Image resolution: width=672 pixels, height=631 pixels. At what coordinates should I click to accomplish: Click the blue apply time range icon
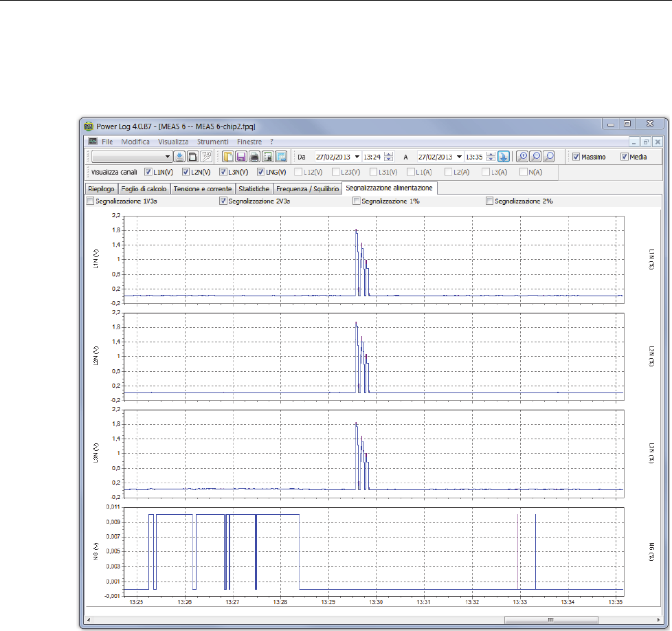click(x=504, y=157)
